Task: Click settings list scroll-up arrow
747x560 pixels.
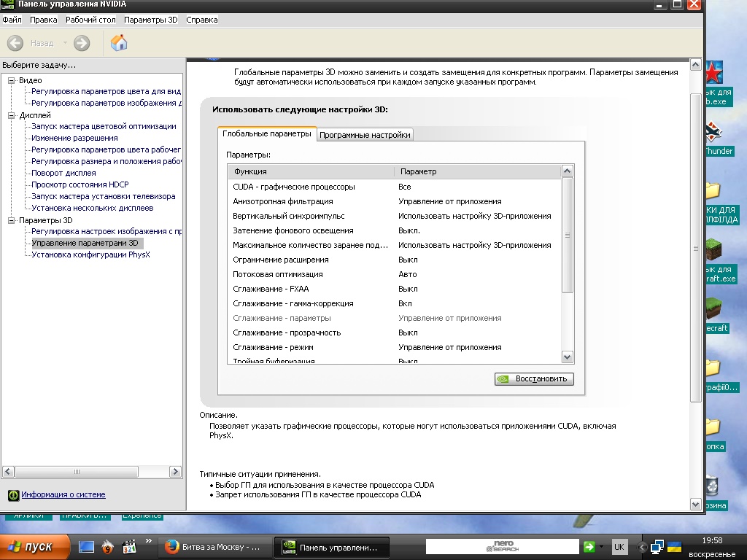Action: click(567, 171)
